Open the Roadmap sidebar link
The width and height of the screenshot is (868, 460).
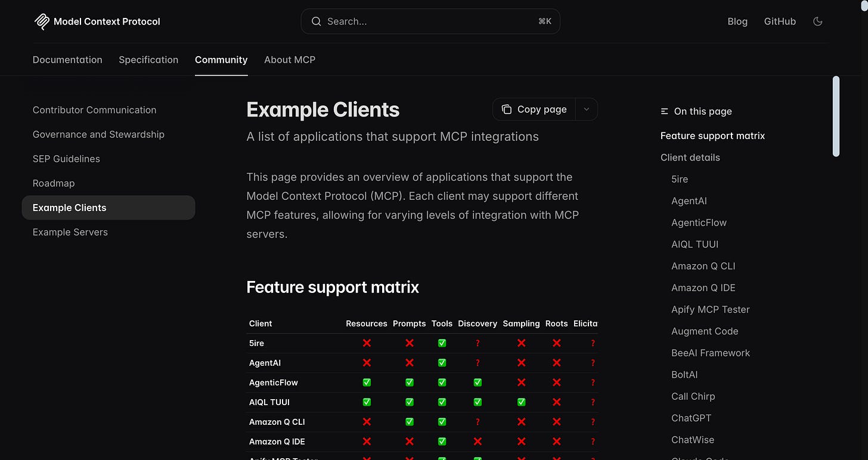pyautogui.click(x=54, y=183)
